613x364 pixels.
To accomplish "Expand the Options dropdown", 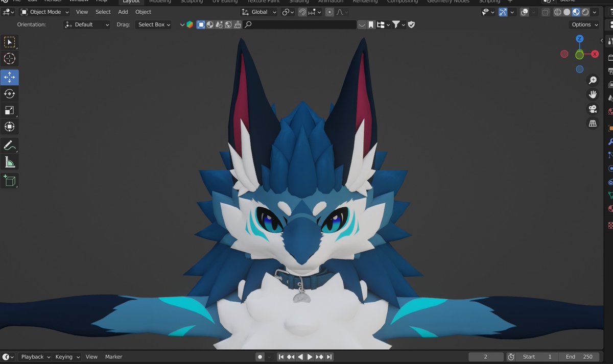I will click(x=584, y=25).
